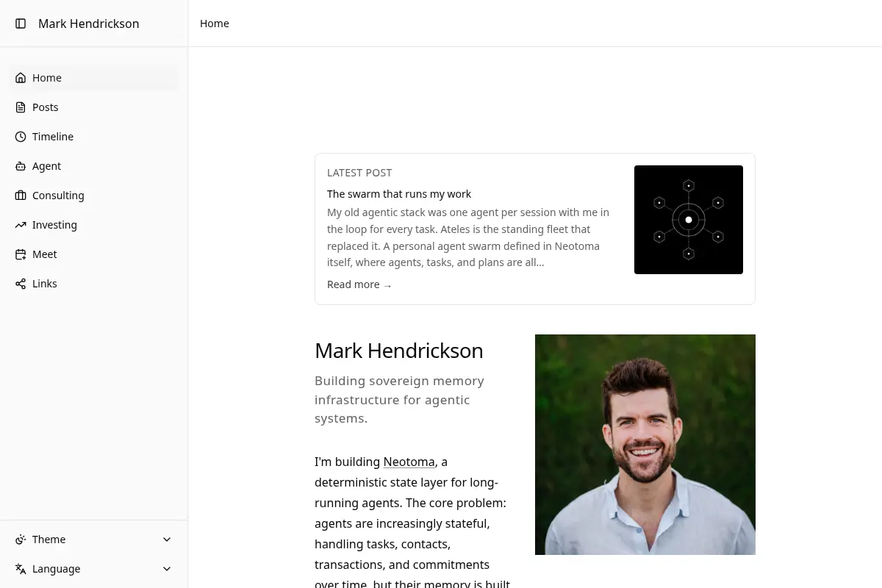Click the Read more link
The width and height of the screenshot is (882, 588).
tap(359, 284)
